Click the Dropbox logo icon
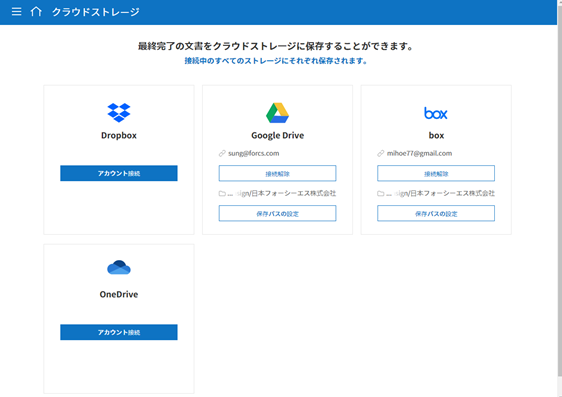 point(119,113)
